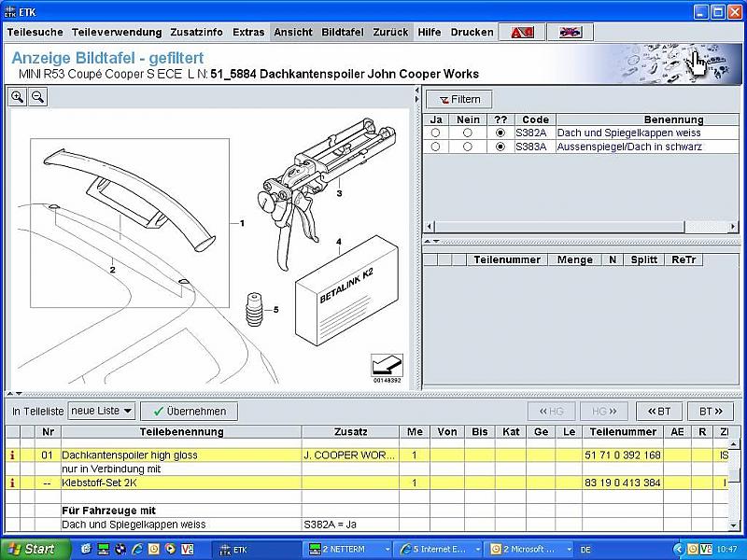Screen dimensions: 747x560
Task: Click the British flag car toolbar icon
Action: point(570,32)
